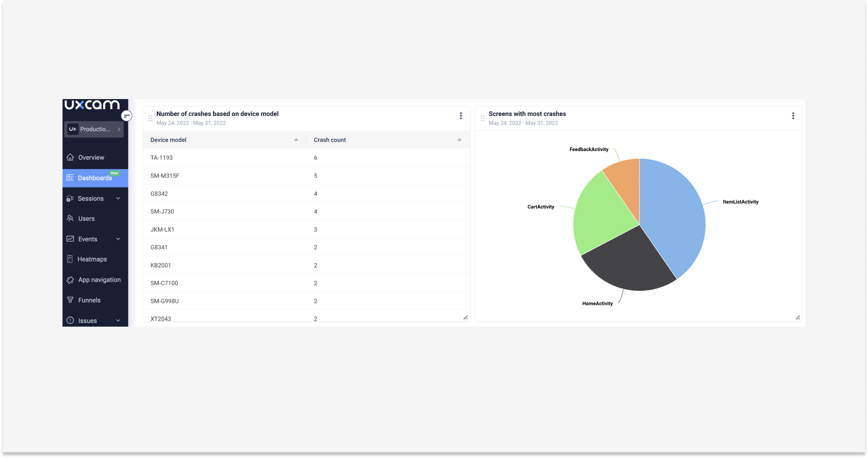Screen dimensions: 868x458
Task: Open the Production app selector
Action: pos(94,129)
